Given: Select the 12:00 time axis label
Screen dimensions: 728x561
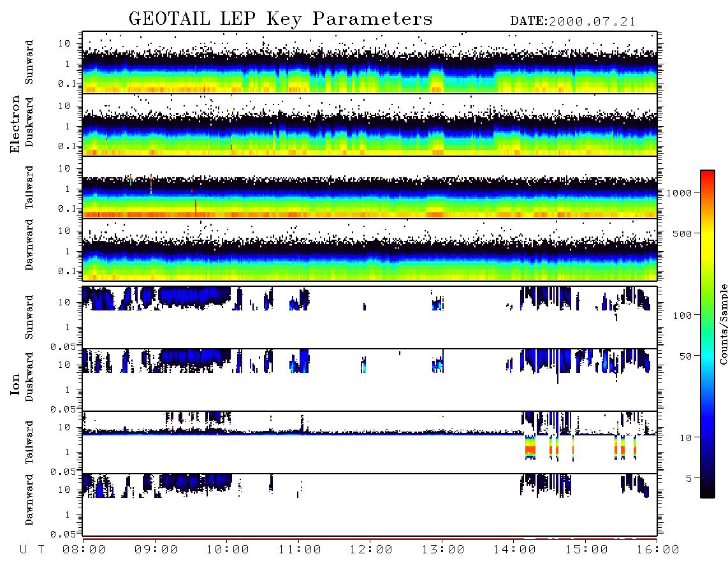Looking at the screenshot, I should 371,550.
